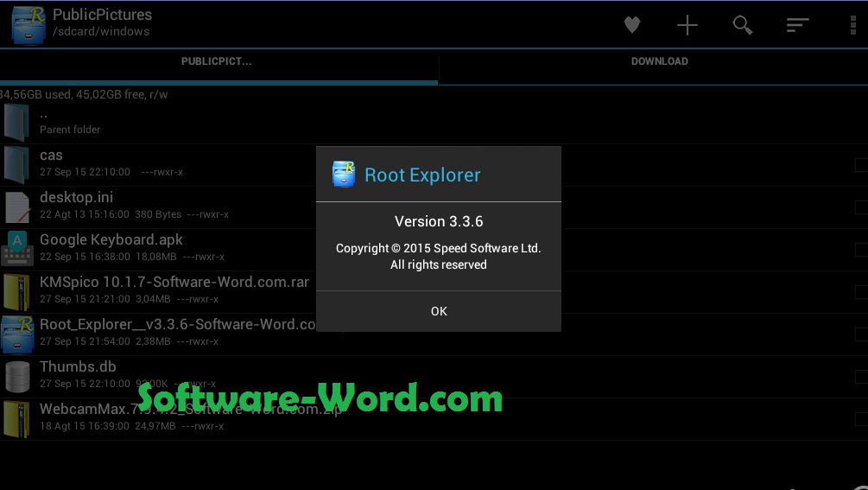This screenshot has height=490, width=868.
Task: Click the '/sdcard/windows' path text
Action: pyautogui.click(x=101, y=32)
